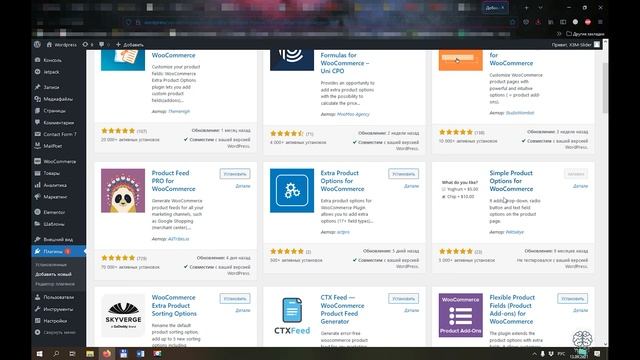Install CTX Feed product feed generator
The height and width of the screenshot is (360, 640).
point(404,299)
